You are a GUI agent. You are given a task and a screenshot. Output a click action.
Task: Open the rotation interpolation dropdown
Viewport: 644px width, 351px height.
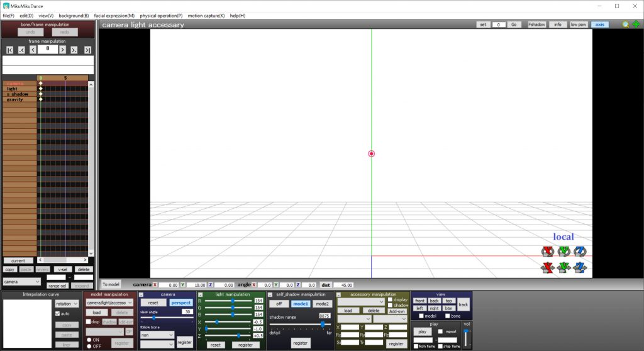pos(67,304)
